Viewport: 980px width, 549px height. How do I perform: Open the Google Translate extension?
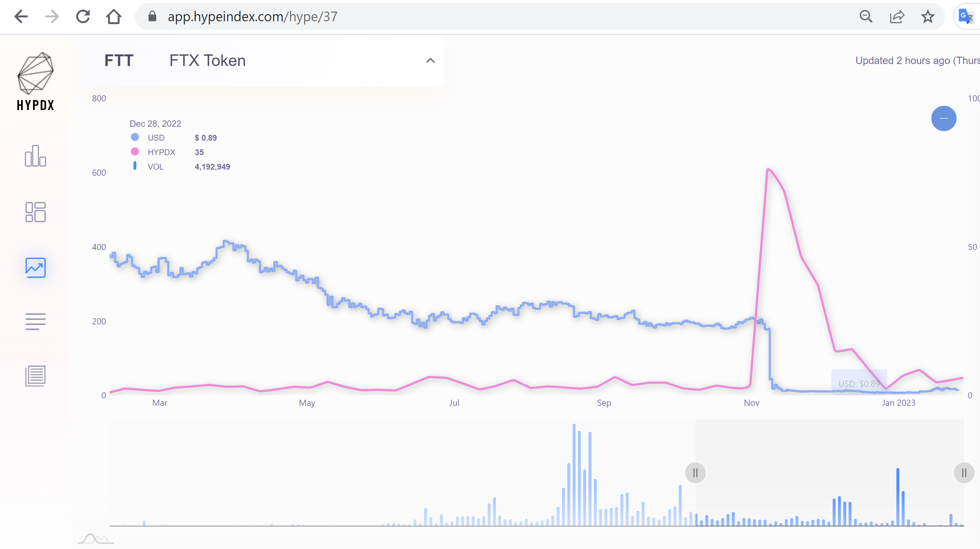966,16
